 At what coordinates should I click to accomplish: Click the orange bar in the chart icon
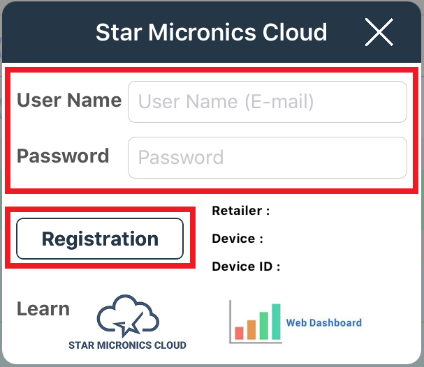[x=251, y=330]
